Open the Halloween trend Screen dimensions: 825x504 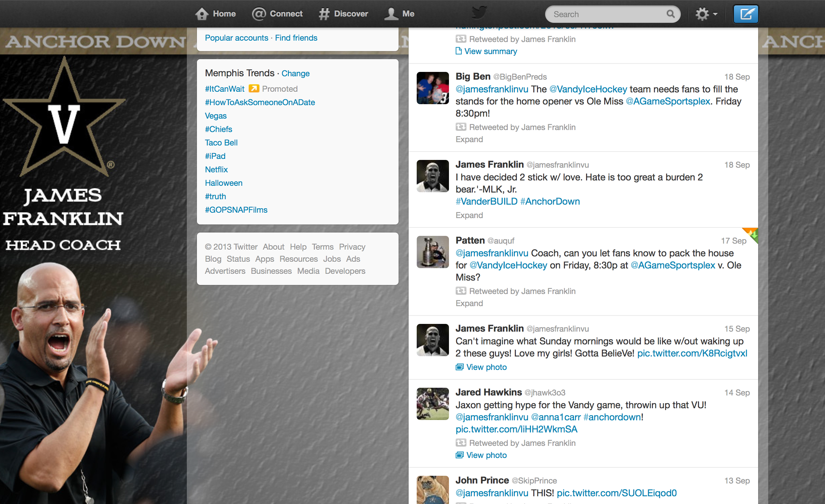point(224,183)
